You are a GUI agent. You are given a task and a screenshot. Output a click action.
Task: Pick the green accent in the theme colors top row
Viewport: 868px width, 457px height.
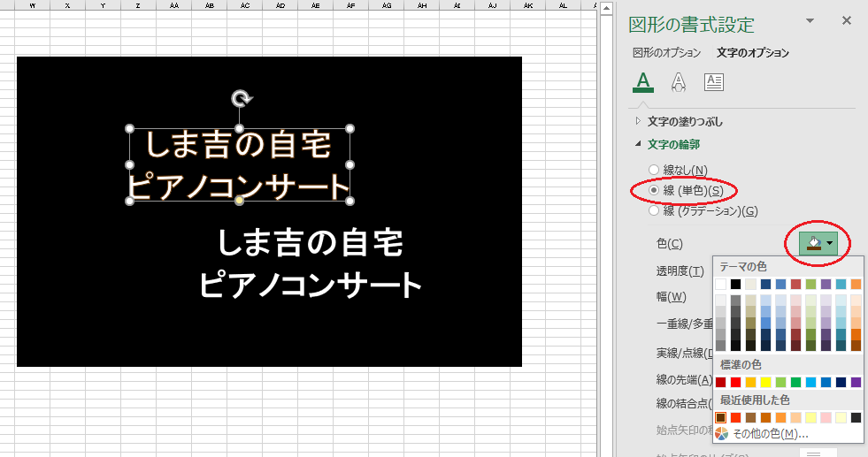810,284
